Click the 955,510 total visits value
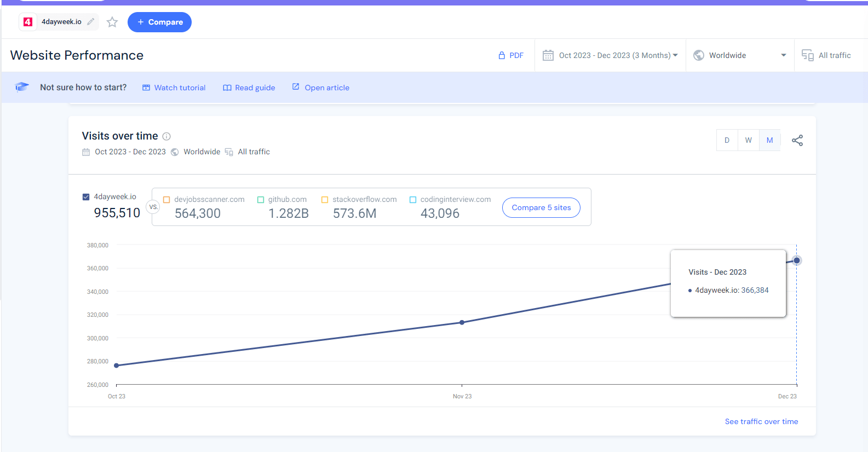The width and height of the screenshot is (868, 452). coord(117,213)
